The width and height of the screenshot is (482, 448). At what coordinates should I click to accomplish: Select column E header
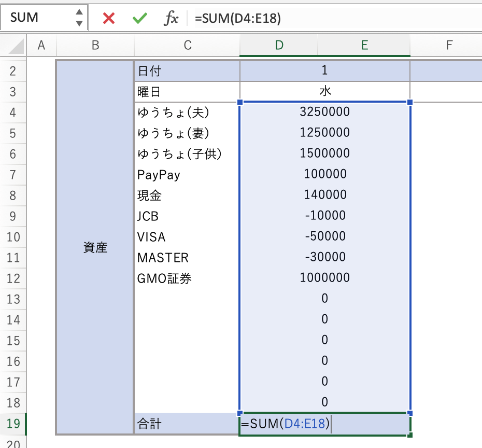pos(364,46)
